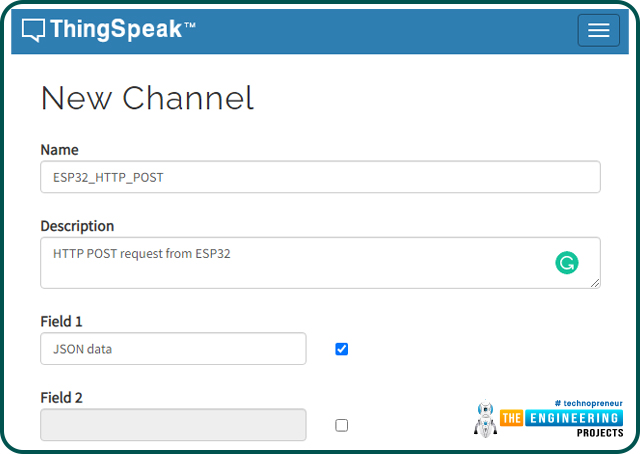Uncheck the Field 1 checkbox

342,349
